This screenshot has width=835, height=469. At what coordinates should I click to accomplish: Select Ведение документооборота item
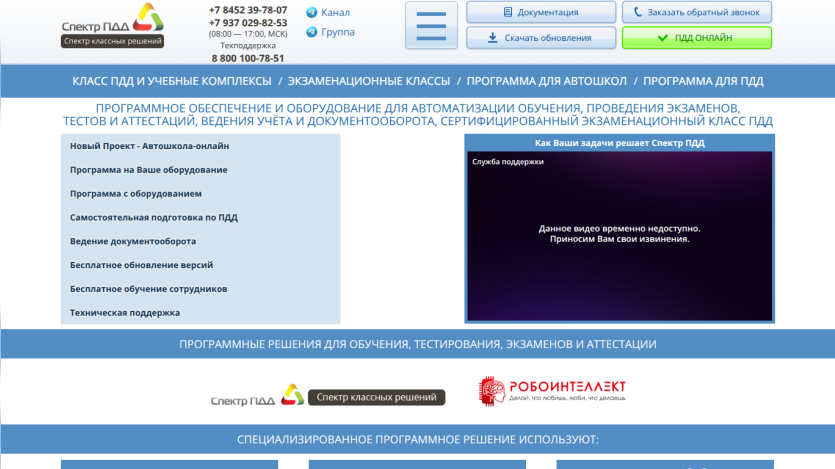(133, 241)
